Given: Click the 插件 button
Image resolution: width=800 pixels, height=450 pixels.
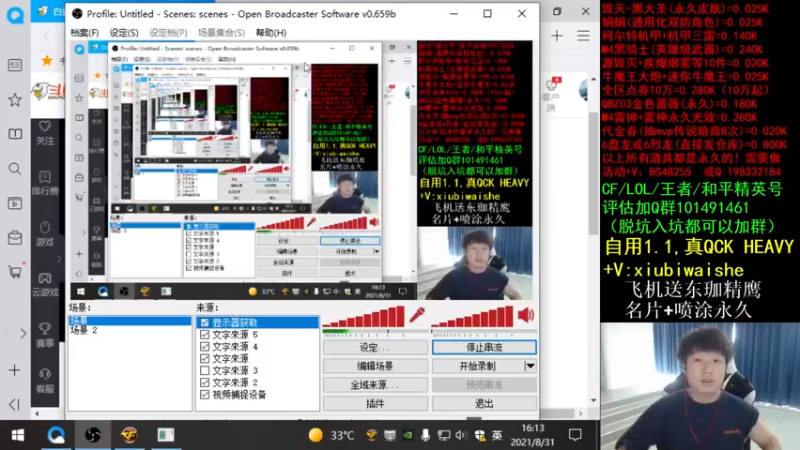Looking at the screenshot, I should pyautogui.click(x=375, y=404).
